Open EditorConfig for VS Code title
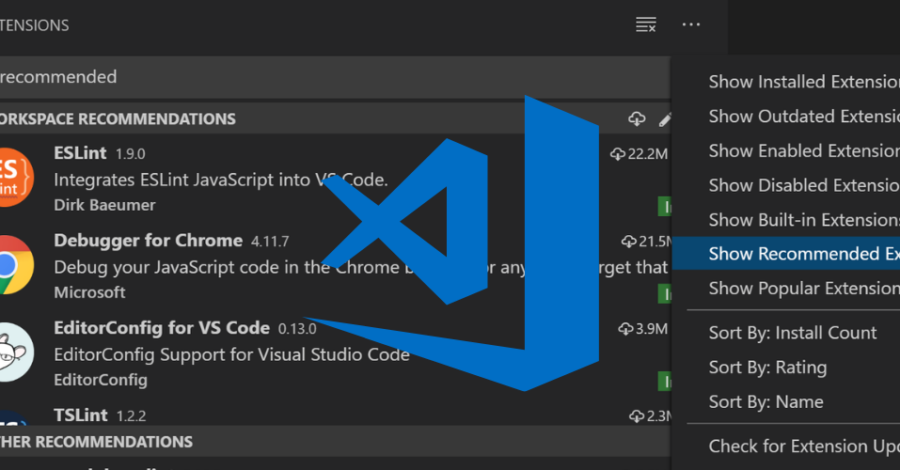This screenshot has height=470, width=900. tap(162, 328)
